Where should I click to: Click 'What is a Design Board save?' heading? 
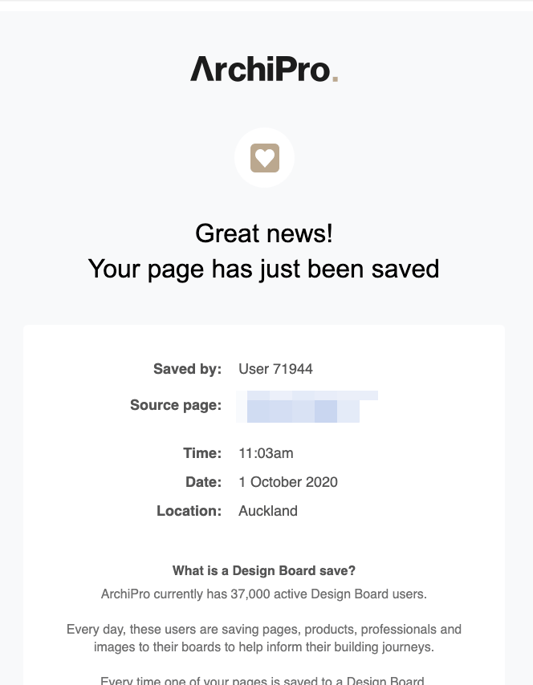tap(264, 571)
